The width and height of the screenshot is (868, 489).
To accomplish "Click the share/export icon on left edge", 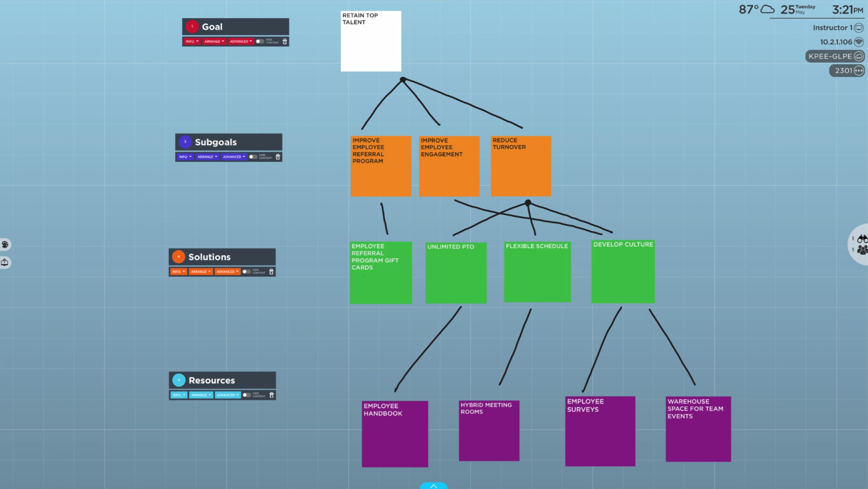I will coord(5,262).
